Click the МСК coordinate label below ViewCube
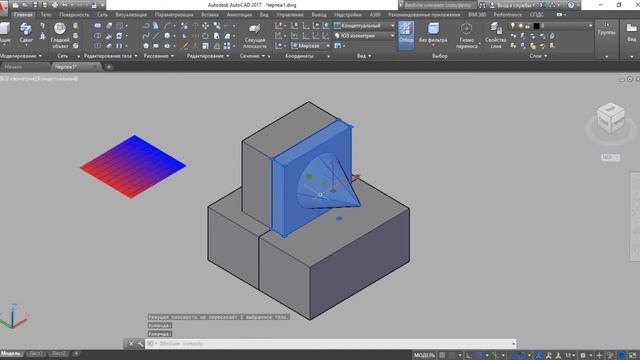Image resolution: width=640 pixels, height=360 pixels. 610,157
